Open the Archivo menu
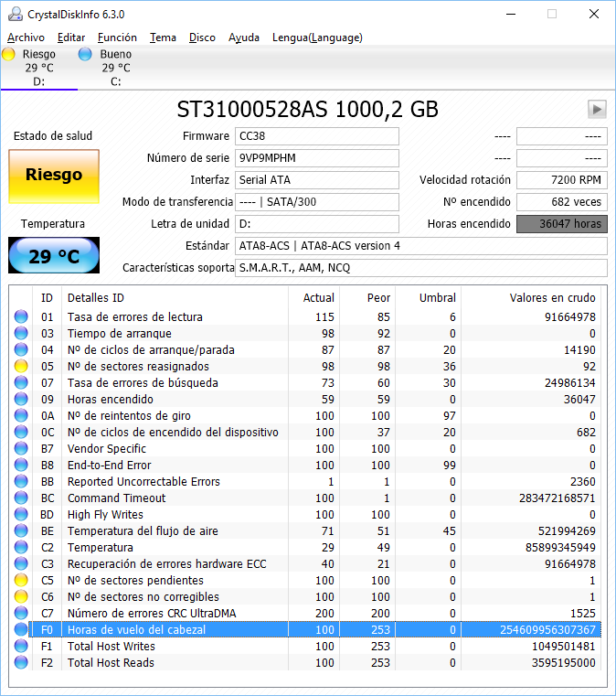Image resolution: width=616 pixels, height=696 pixels. pyautogui.click(x=26, y=37)
